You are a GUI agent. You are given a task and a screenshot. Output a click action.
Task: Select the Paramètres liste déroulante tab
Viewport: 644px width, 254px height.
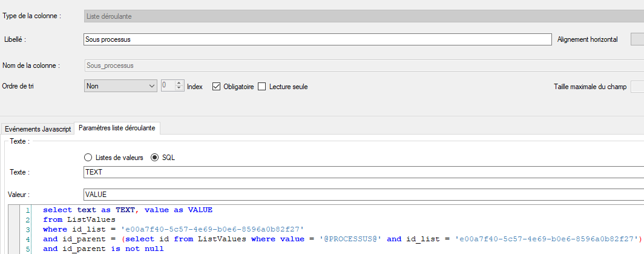(x=117, y=128)
